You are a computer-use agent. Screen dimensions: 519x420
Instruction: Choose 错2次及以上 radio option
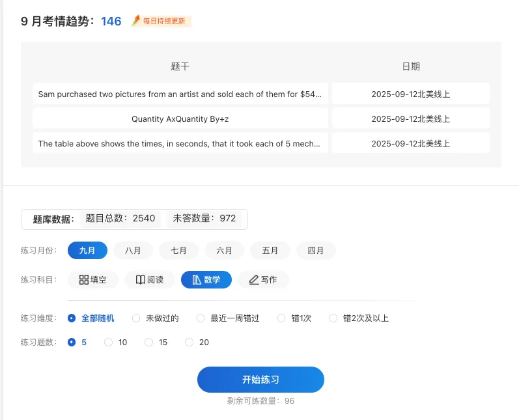pyautogui.click(x=333, y=318)
